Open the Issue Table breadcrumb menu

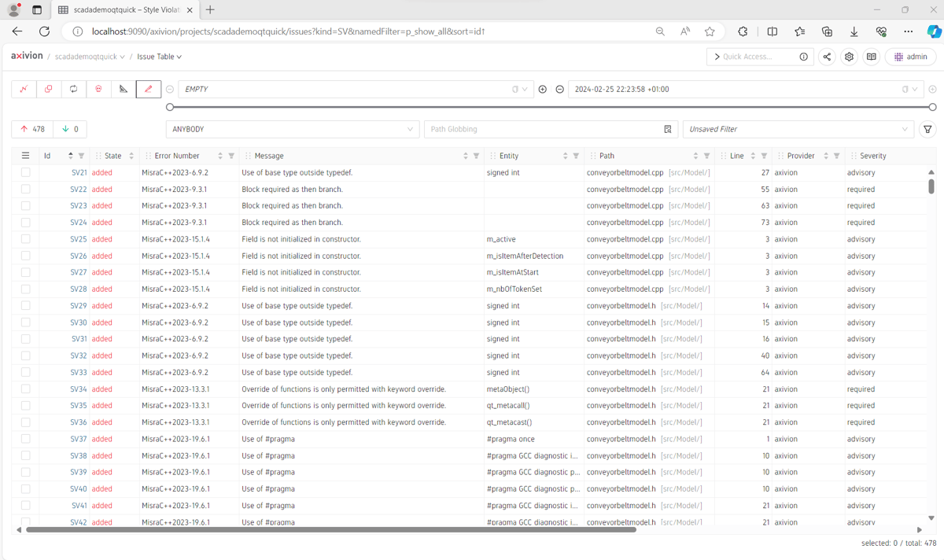tap(159, 57)
